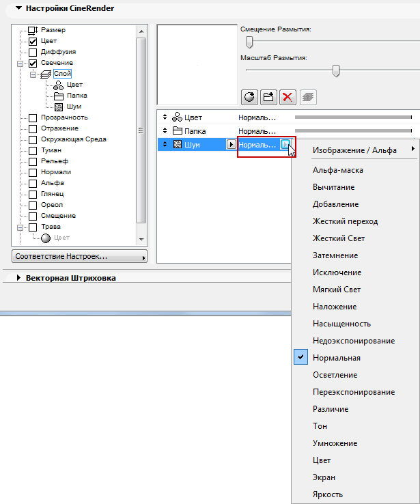The width and height of the screenshot is (420, 504).
Task: Click the add shader layer button
Action: 249,97
